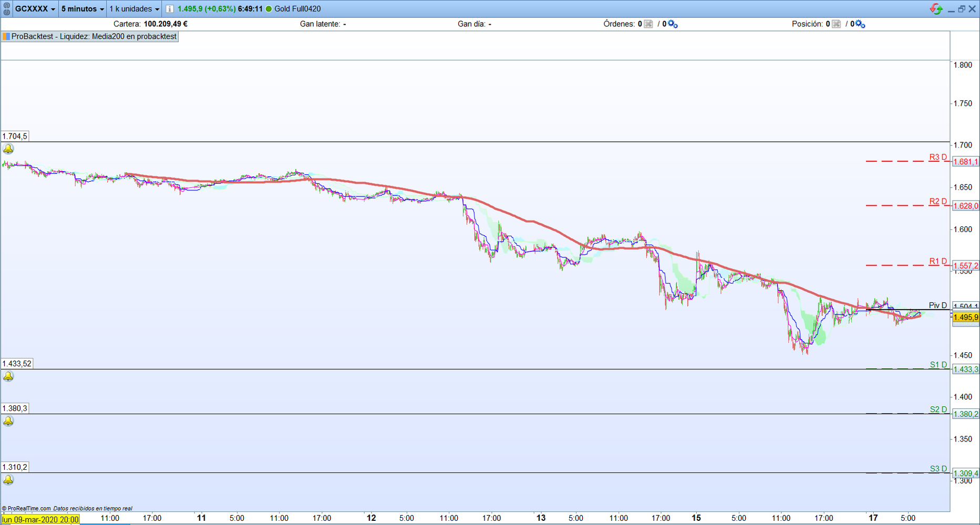Click the green data feed status dot
Image resolution: width=980 pixels, height=525 pixels.
(268, 8)
